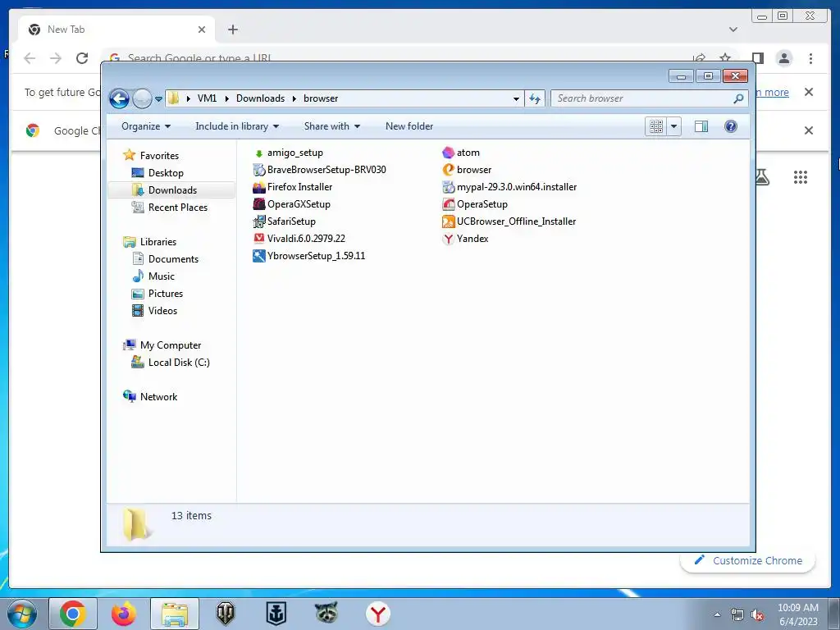This screenshot has height=630, width=840.
Task: Select the atom installer file
Action: point(461,153)
